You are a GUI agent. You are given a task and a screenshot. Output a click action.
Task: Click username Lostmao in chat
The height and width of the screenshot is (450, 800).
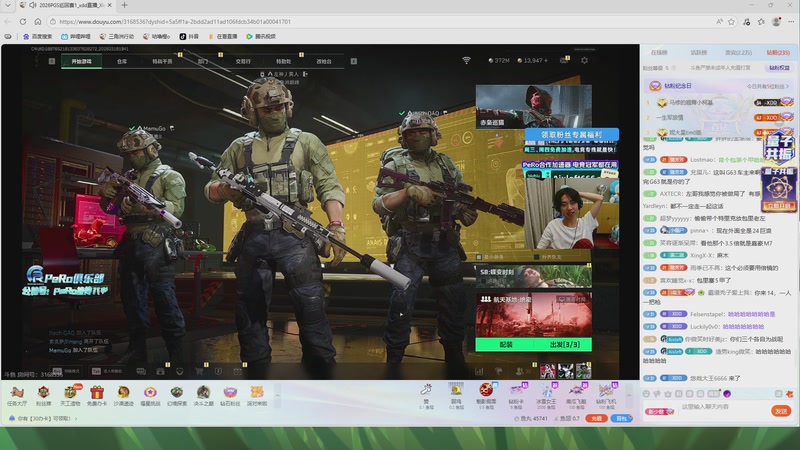coord(702,160)
